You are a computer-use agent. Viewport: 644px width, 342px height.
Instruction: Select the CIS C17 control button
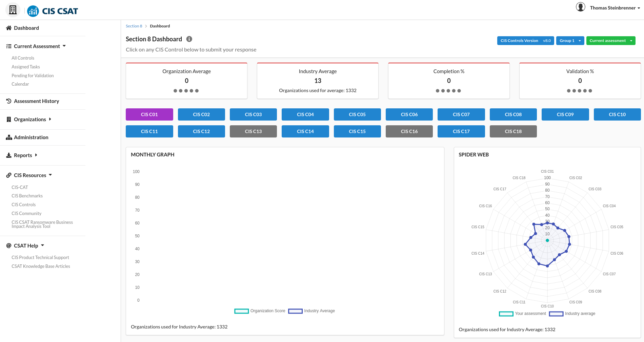pyautogui.click(x=461, y=131)
